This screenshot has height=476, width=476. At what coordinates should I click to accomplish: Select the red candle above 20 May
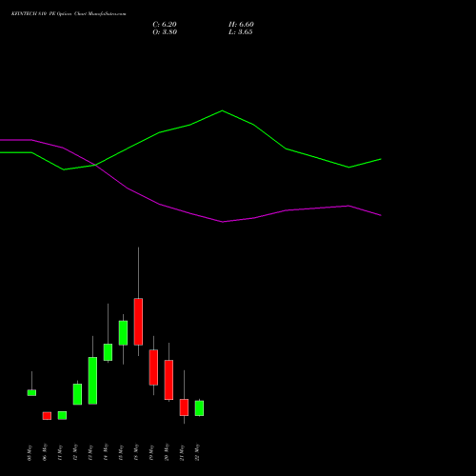169,380
